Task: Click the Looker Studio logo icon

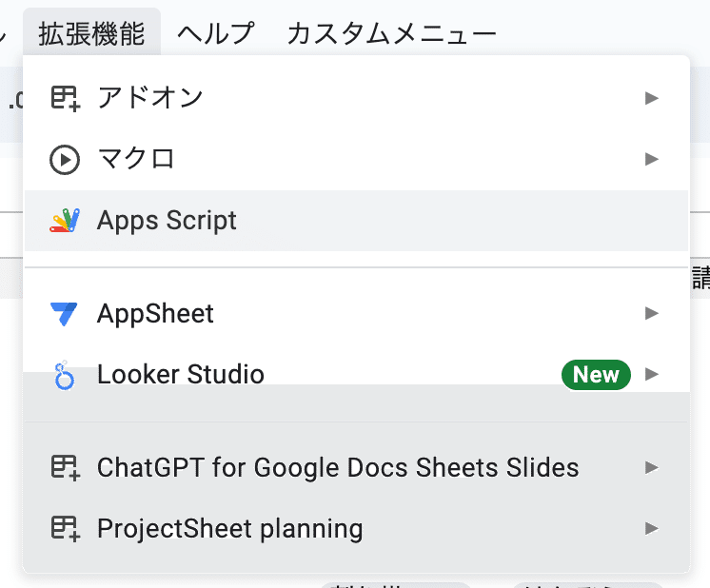Action: (x=65, y=375)
